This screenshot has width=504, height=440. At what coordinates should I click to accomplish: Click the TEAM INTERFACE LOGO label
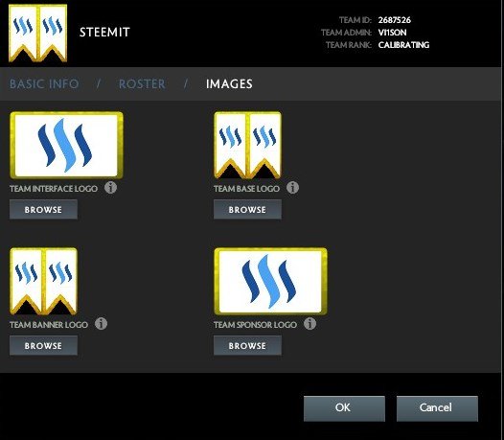click(54, 189)
